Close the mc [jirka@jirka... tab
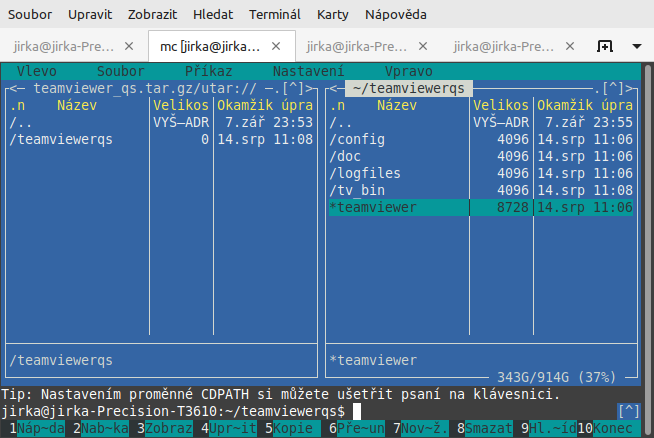654x438 pixels. point(276,46)
